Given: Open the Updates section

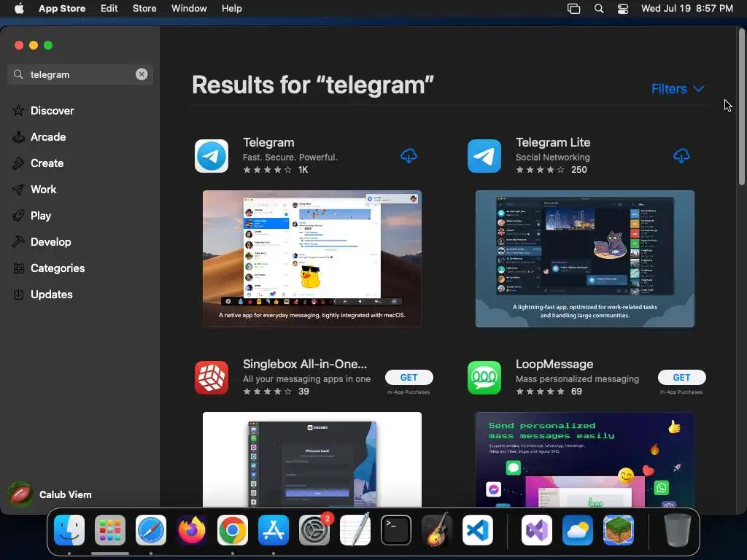Looking at the screenshot, I should (52, 295).
